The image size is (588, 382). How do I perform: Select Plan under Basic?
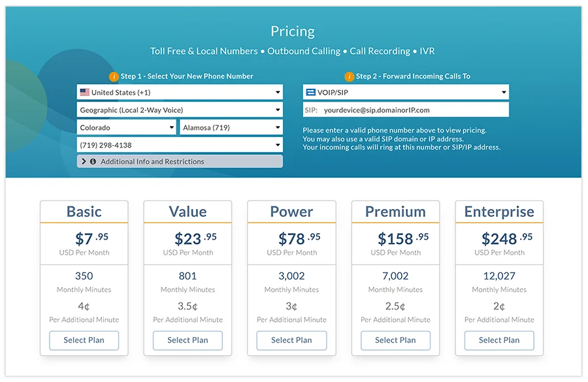click(84, 340)
